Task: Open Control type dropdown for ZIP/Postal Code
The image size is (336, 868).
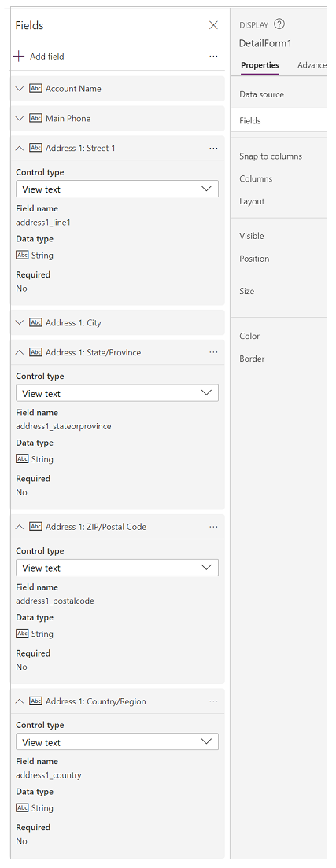Action: [117, 568]
